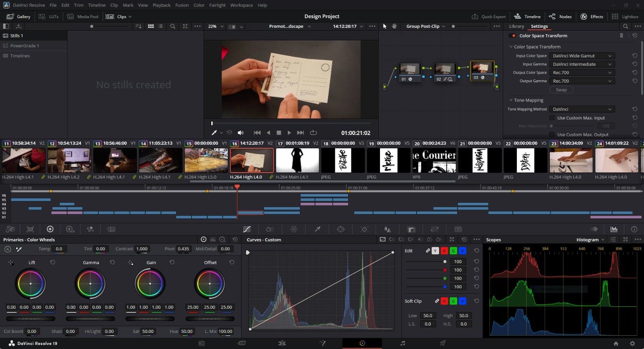This screenshot has height=349, width=644.
Task: Select clip 17 silhouette thumbnail
Action: (297, 160)
